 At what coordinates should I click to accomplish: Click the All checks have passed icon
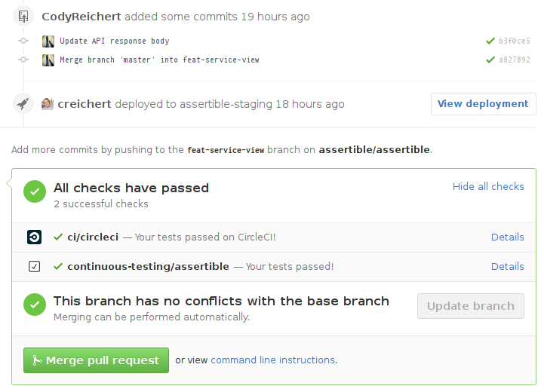click(35, 191)
